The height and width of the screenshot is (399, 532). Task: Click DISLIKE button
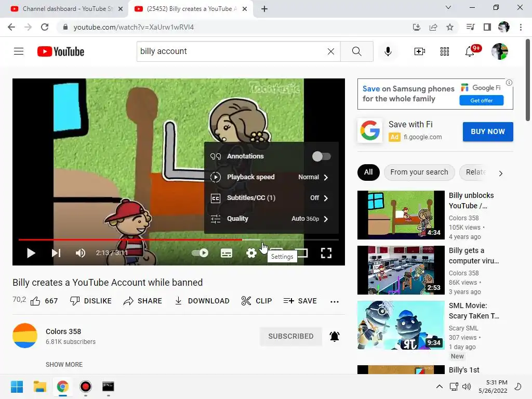coord(90,301)
